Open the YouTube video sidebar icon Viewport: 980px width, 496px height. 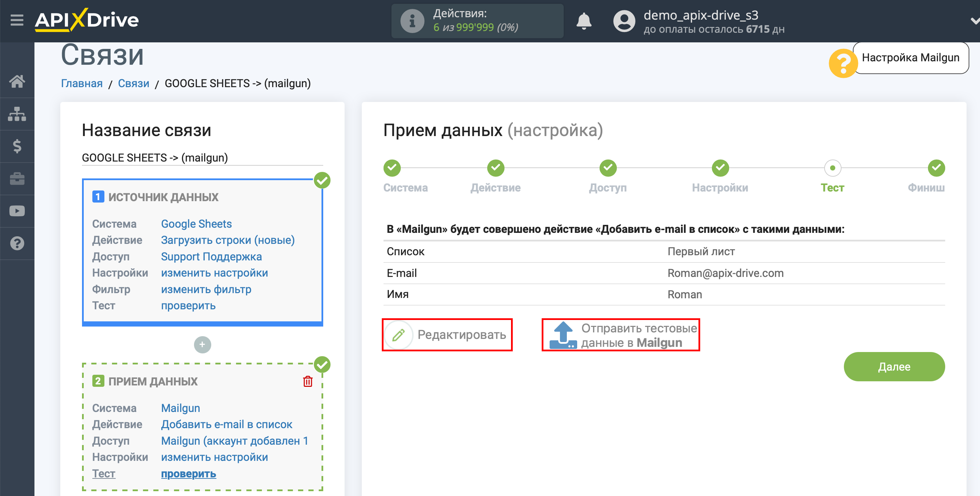pyautogui.click(x=17, y=211)
